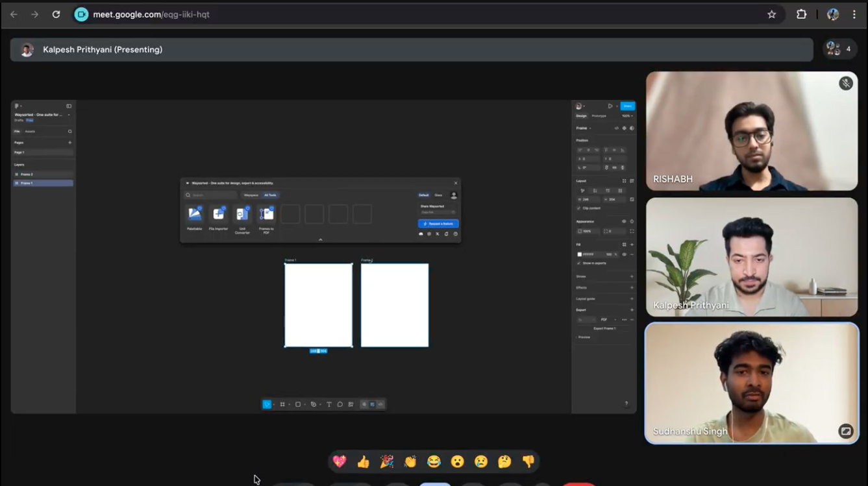Select the Wayspace tab in Waysorted
This screenshot has width=868, height=486.
(251, 195)
